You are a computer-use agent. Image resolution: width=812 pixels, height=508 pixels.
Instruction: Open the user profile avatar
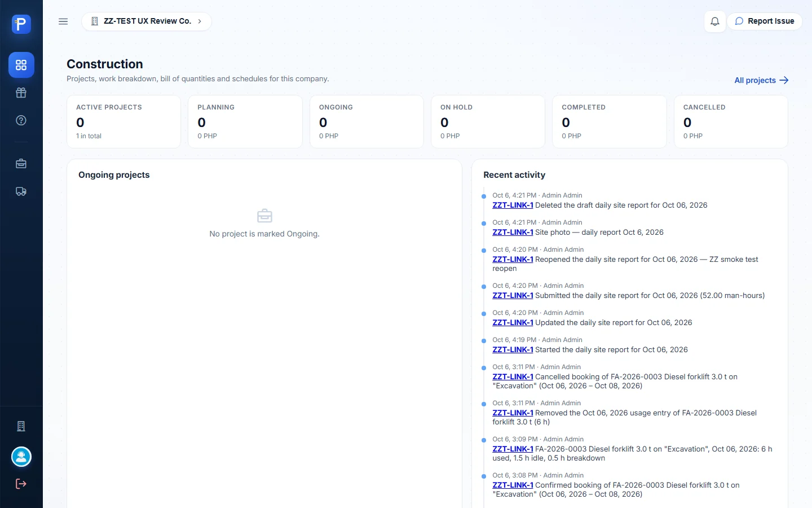click(x=21, y=457)
